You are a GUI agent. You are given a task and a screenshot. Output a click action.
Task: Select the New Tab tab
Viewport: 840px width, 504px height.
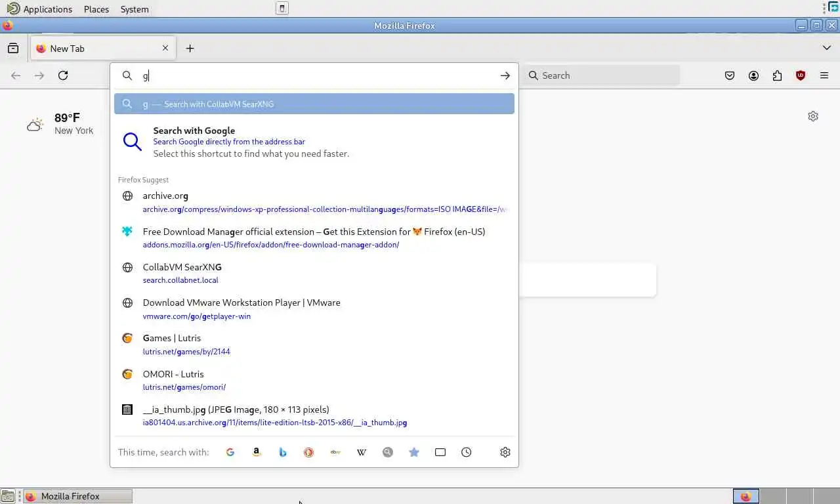(103, 48)
